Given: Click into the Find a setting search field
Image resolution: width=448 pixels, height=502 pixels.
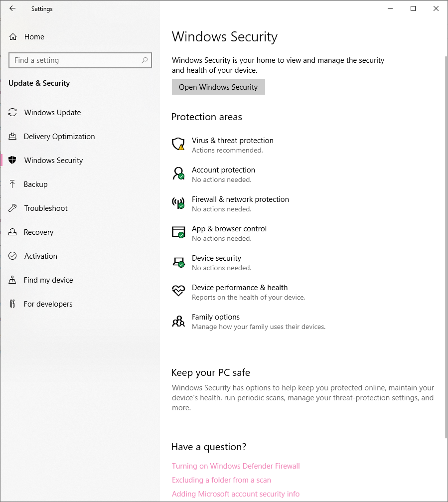Looking at the screenshot, I should [x=80, y=60].
